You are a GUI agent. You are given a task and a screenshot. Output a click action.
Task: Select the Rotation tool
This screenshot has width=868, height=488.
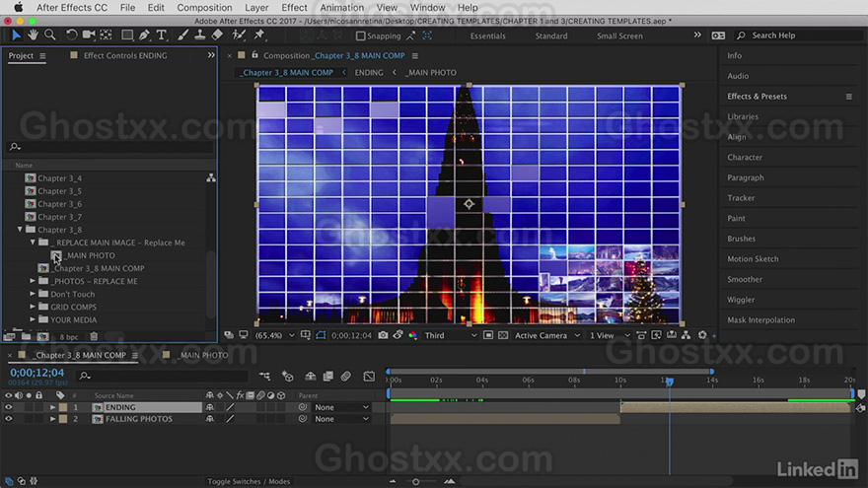click(x=71, y=35)
